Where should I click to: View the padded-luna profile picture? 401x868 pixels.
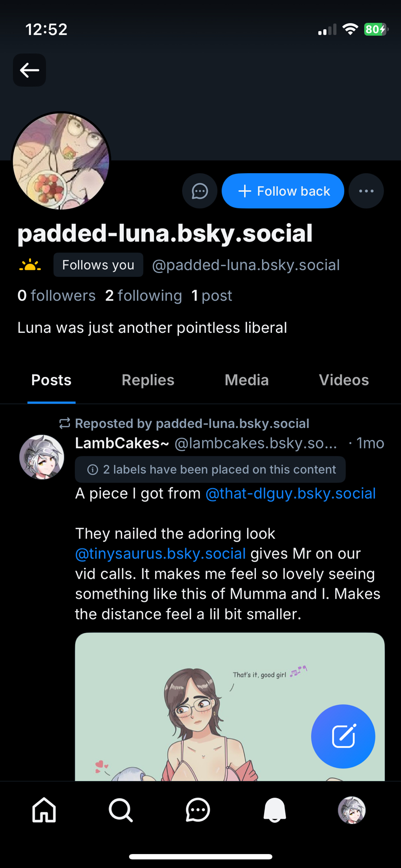(x=61, y=161)
